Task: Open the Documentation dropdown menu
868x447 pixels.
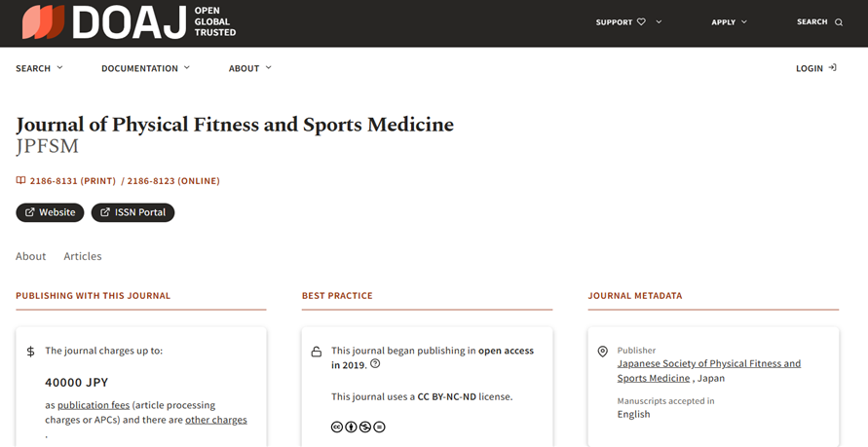Action: pos(145,68)
